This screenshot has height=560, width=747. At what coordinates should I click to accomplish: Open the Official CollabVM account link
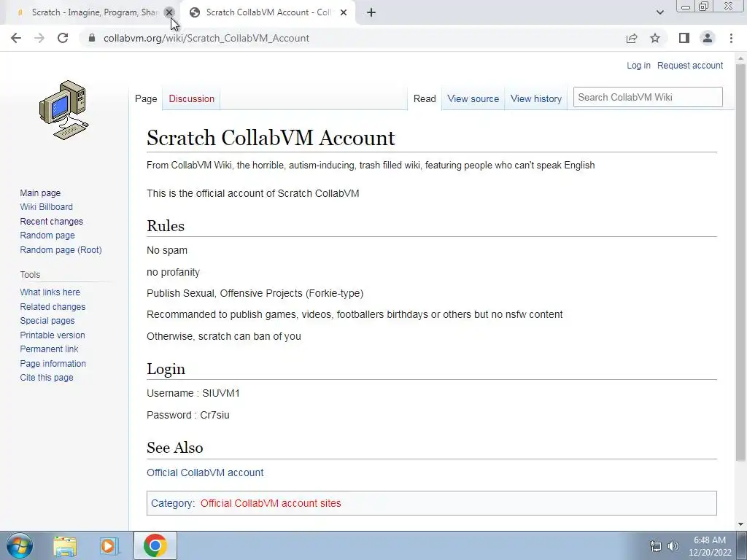point(205,472)
